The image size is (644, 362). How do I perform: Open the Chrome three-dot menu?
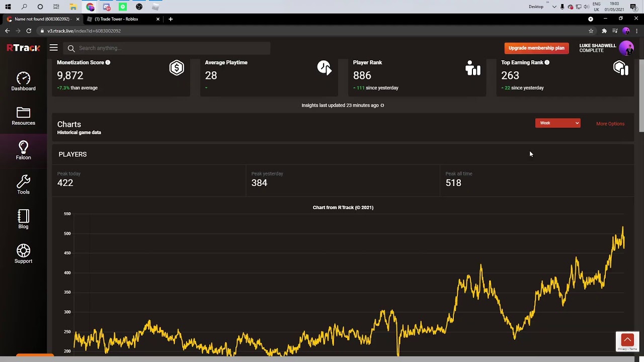tap(636, 31)
